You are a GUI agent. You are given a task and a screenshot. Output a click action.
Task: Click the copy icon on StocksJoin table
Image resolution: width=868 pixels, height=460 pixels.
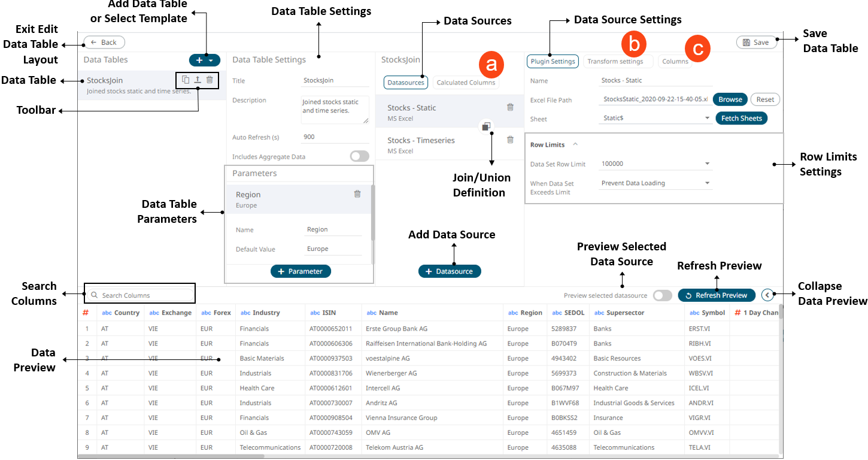pyautogui.click(x=186, y=80)
